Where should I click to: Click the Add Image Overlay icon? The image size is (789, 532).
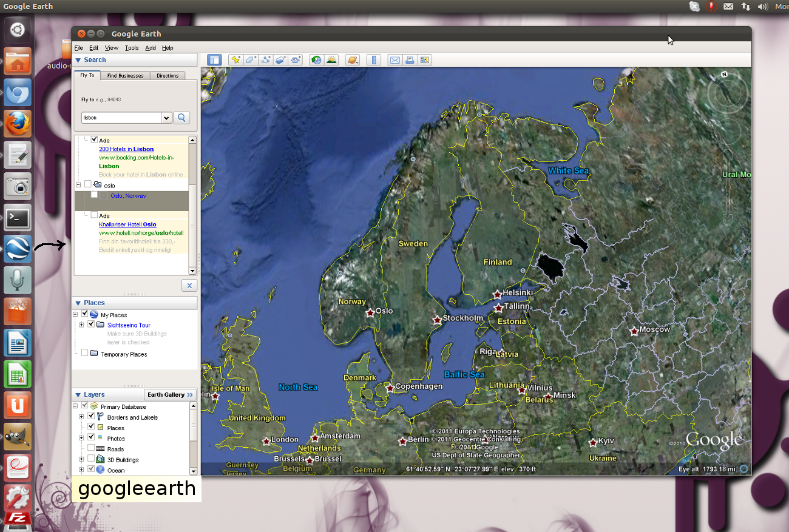[x=280, y=60]
